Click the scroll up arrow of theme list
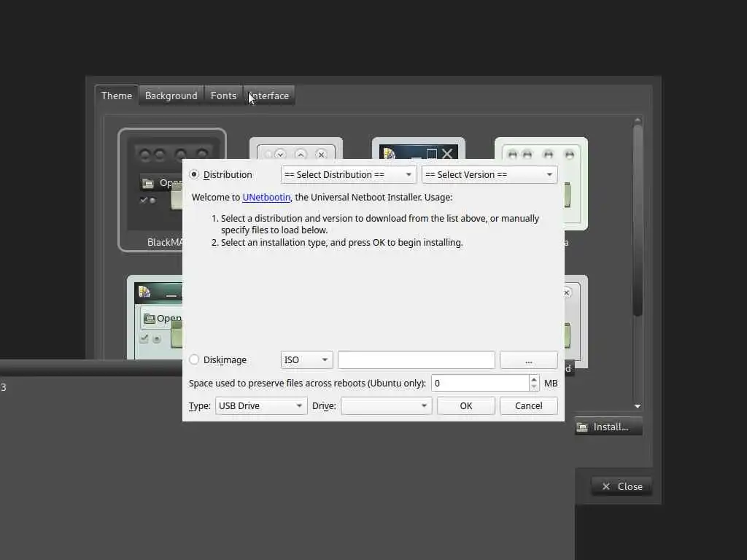This screenshot has height=560, width=747. click(x=638, y=120)
